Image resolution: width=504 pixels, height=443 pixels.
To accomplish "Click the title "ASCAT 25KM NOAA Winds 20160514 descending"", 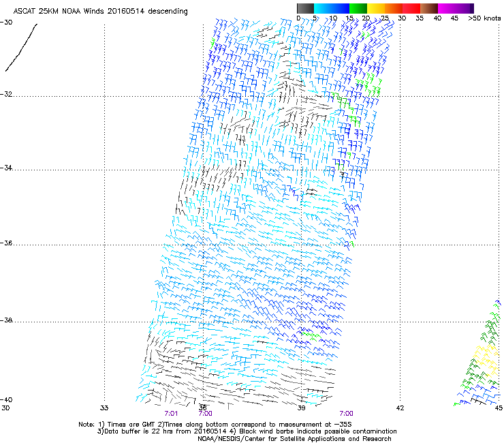I will point(100,11).
